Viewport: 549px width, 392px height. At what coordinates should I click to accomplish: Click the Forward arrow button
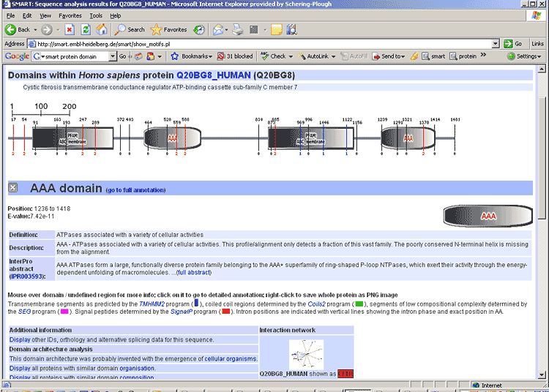47,30
